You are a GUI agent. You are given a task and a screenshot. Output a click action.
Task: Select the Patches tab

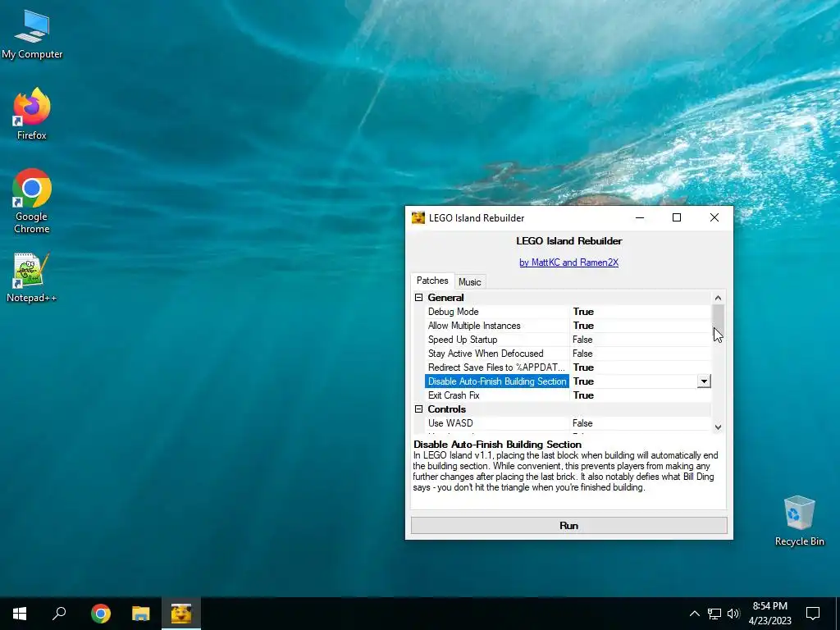coord(432,281)
